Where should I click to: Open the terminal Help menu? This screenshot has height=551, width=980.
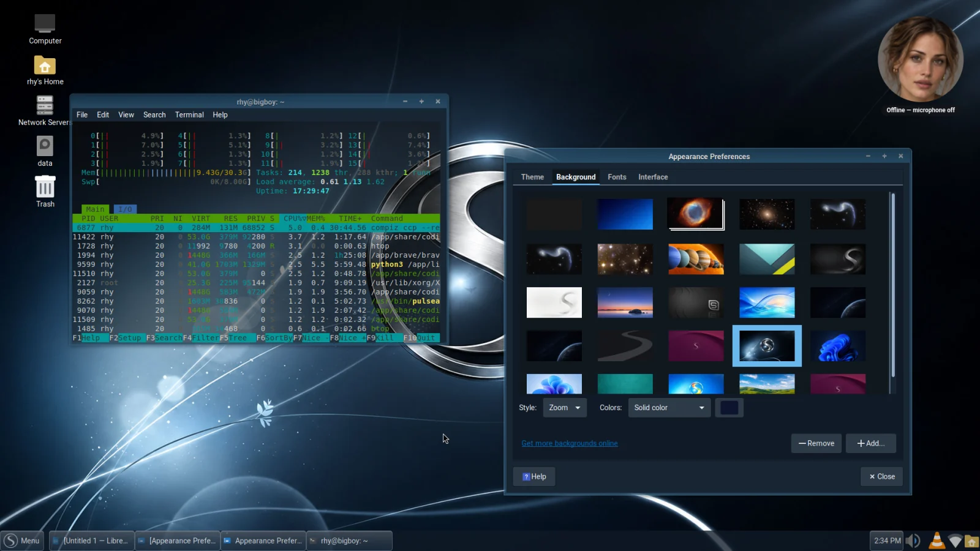(x=220, y=114)
